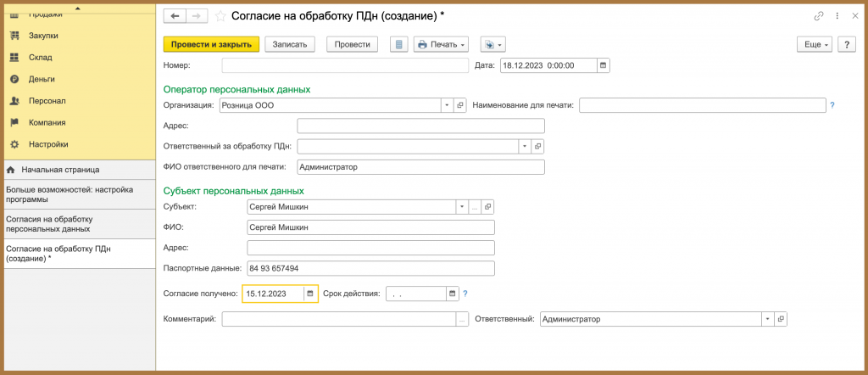868x375 pixels.
Task: Click the back navigation arrow
Action: pos(175,16)
